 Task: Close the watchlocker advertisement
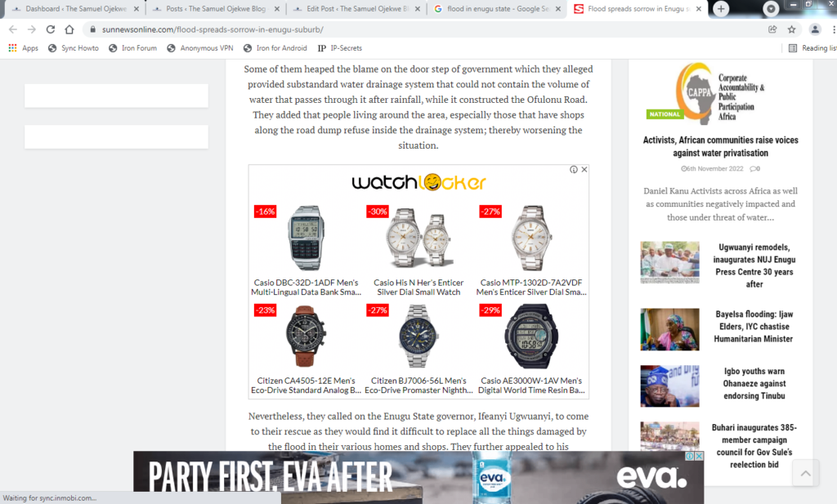click(584, 170)
